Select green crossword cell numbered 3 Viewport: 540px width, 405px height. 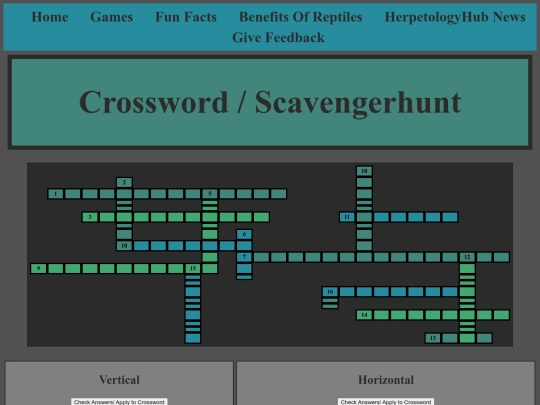(x=90, y=217)
